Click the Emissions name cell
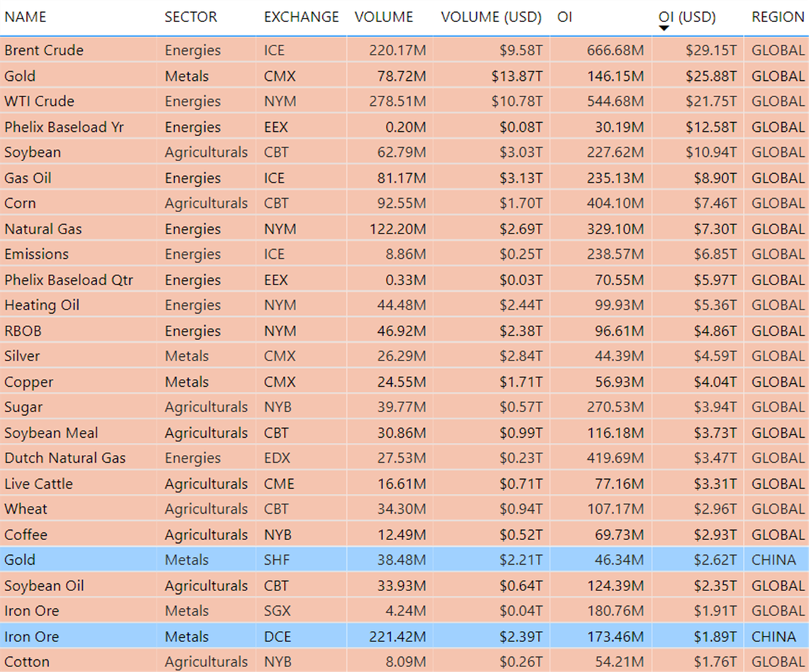809x672 pixels. point(37,254)
